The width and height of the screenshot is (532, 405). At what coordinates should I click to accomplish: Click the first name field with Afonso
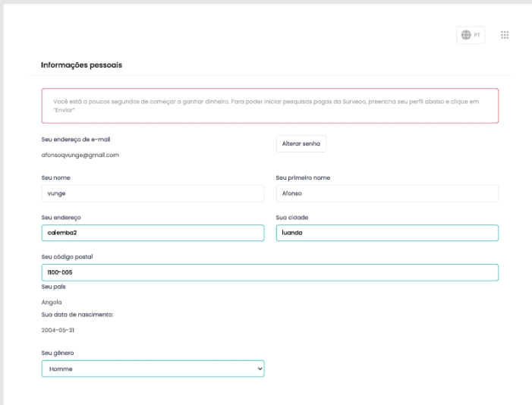coord(386,193)
